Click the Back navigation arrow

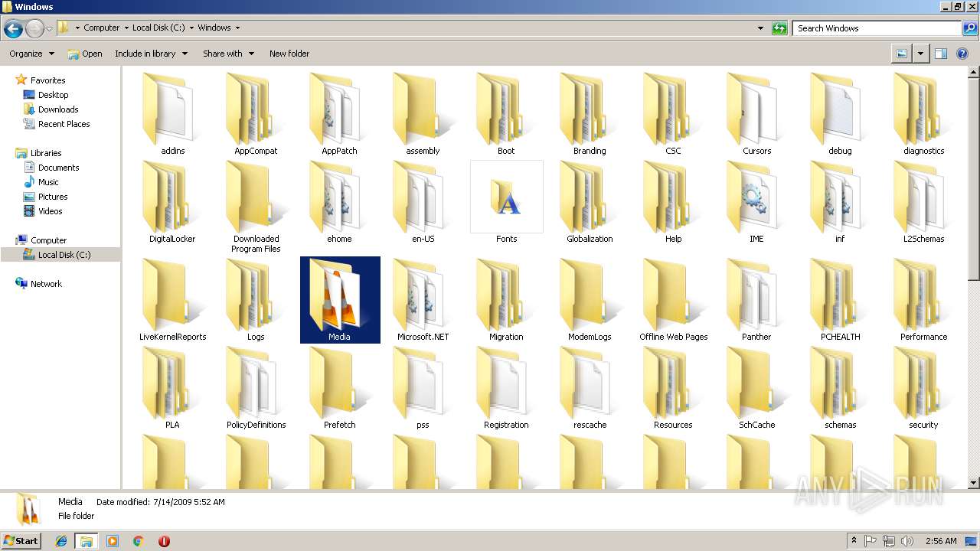(13, 29)
